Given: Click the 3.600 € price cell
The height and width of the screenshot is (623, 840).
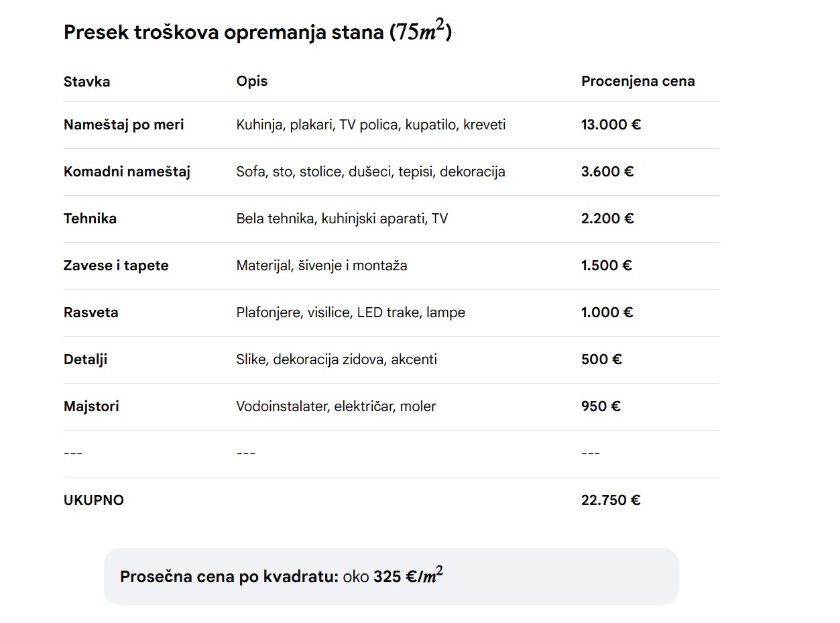Looking at the screenshot, I should tap(607, 172).
